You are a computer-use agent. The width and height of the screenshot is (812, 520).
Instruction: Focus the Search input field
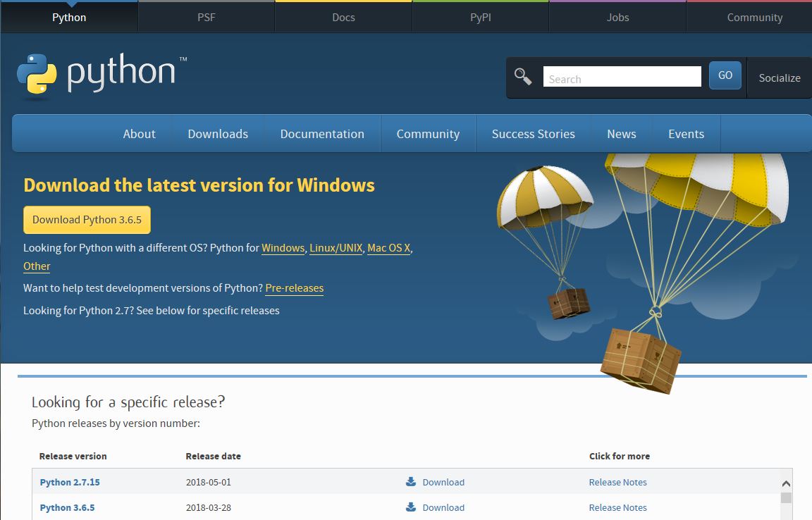coord(622,77)
